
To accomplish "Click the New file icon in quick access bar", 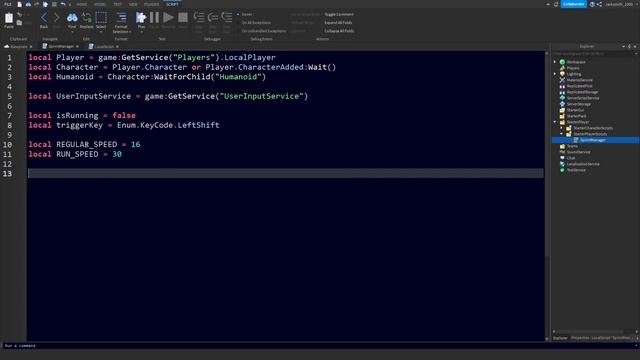I will [19, 4].
